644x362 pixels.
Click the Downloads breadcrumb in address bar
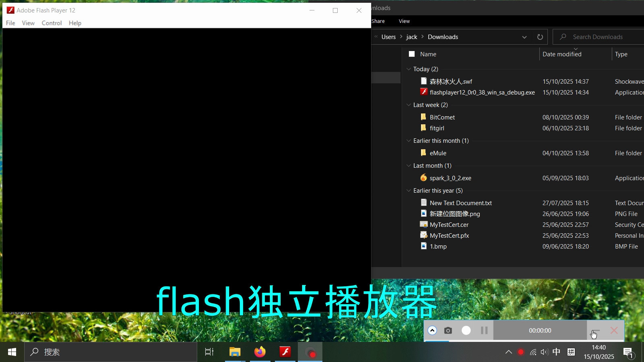[x=443, y=37]
